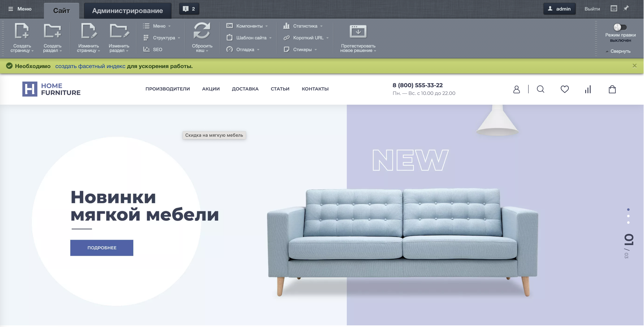
Task: Click the Выйти logout link
Action: click(x=592, y=9)
